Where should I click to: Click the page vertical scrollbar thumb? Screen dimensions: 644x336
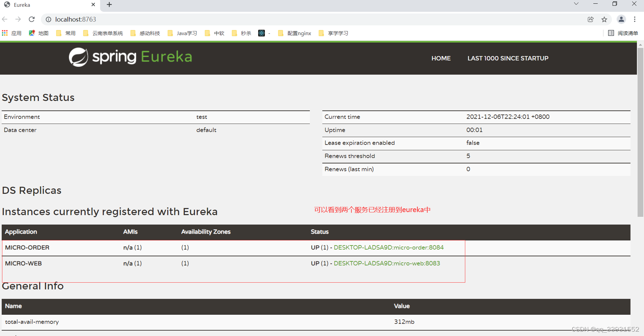point(640,132)
